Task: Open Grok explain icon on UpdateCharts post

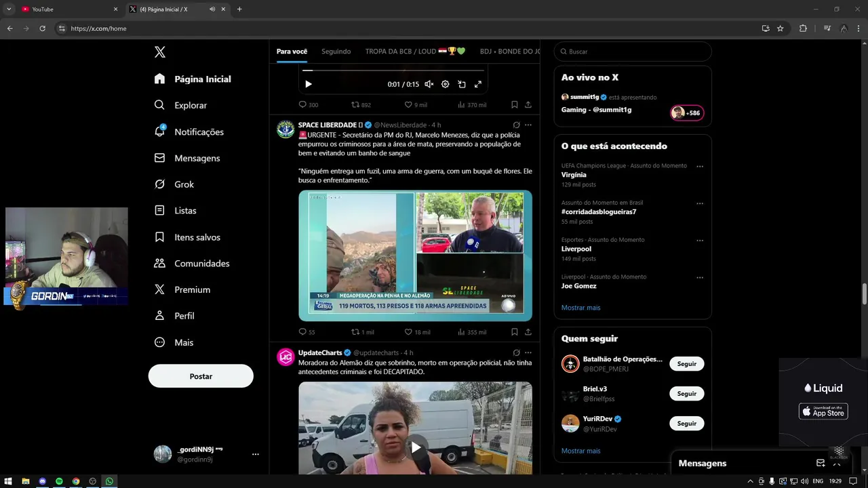Action: [x=517, y=352]
